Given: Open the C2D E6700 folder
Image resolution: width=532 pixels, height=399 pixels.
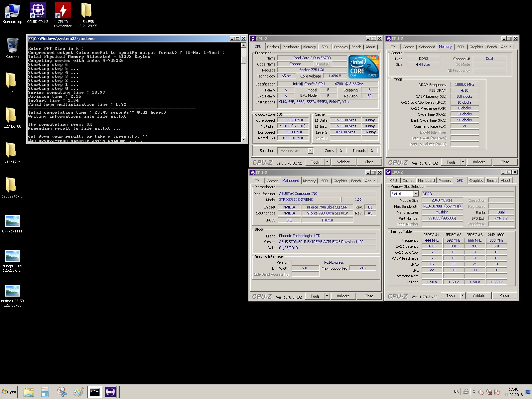Looking at the screenshot, I should [x=12, y=118].
